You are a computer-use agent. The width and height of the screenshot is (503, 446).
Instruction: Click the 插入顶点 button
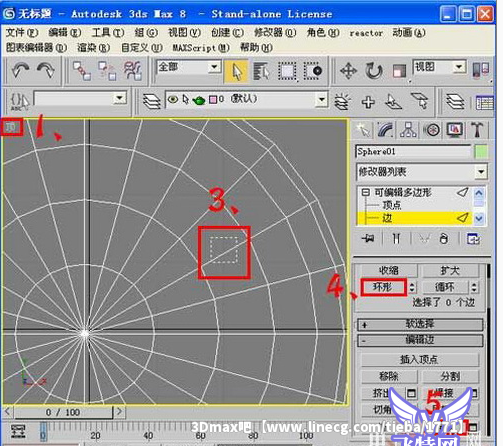point(419,359)
